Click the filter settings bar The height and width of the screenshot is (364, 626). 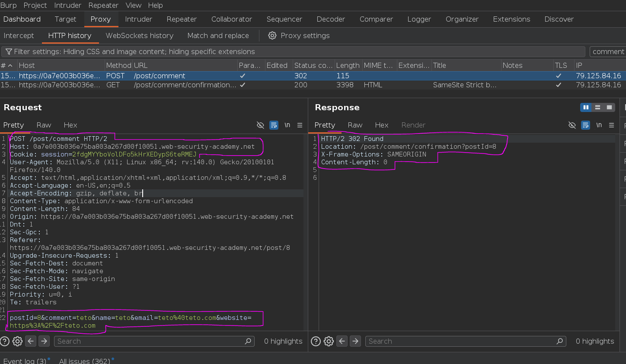[293, 52]
